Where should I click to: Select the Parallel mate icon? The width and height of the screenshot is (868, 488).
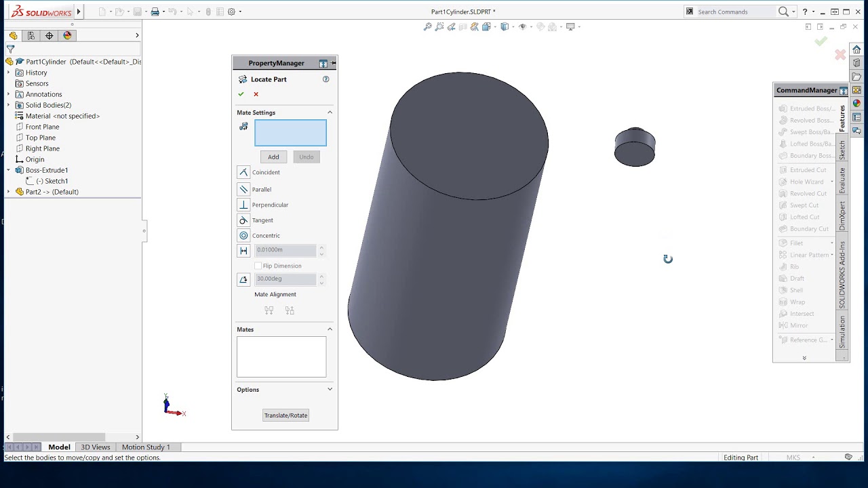click(x=243, y=189)
